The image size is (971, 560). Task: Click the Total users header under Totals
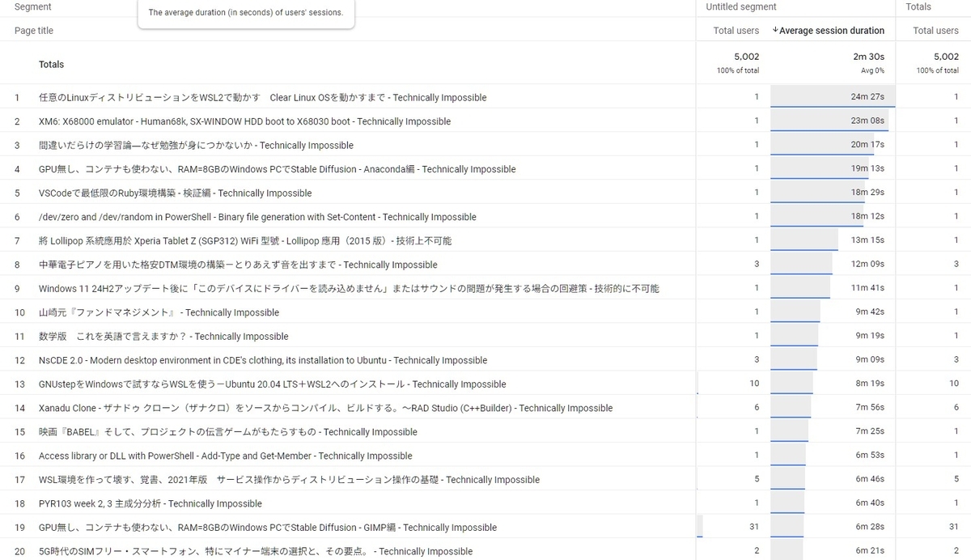pyautogui.click(x=936, y=31)
